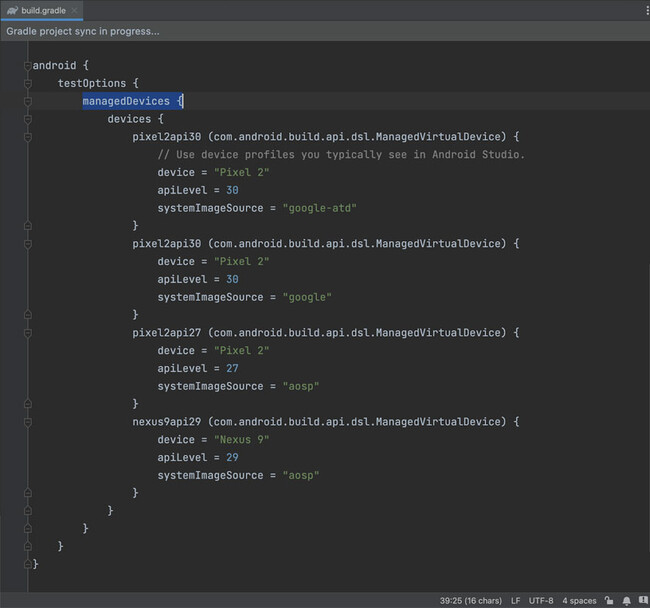Click the string "google" system image source
This screenshot has height=608, width=650.
click(307, 297)
